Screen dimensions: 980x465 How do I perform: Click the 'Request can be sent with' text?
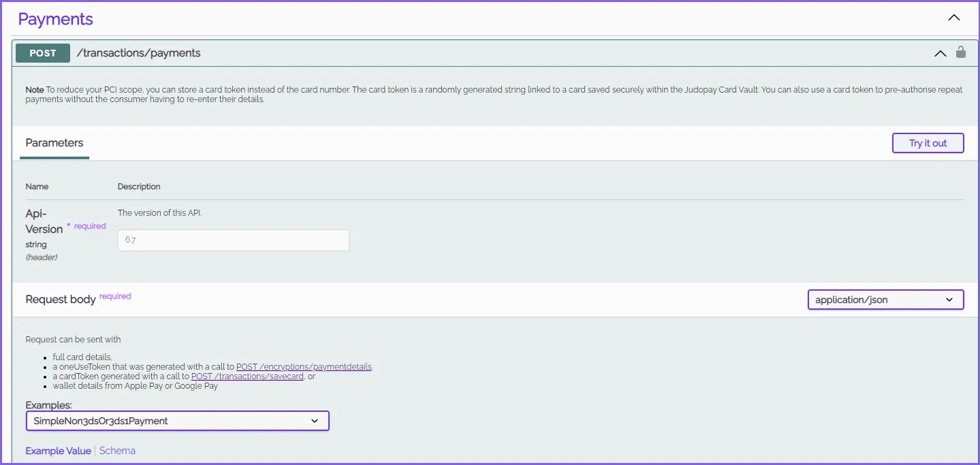[x=73, y=340]
